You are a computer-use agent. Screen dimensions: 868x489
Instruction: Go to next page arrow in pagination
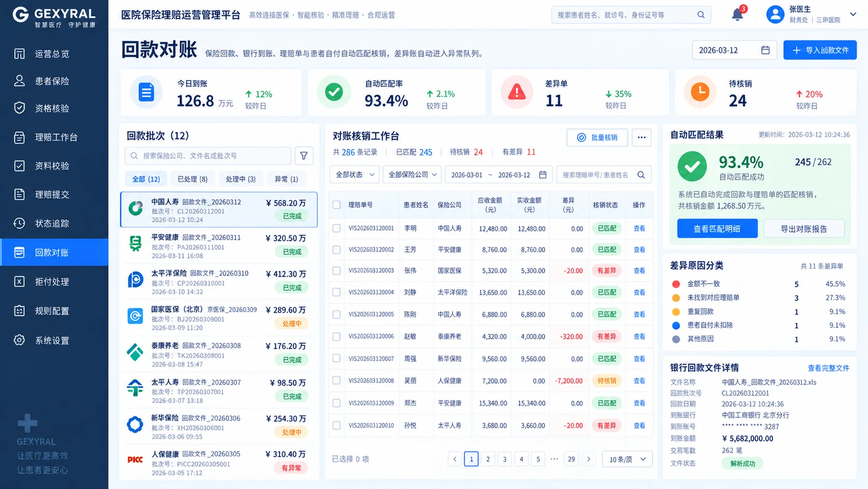tap(589, 459)
